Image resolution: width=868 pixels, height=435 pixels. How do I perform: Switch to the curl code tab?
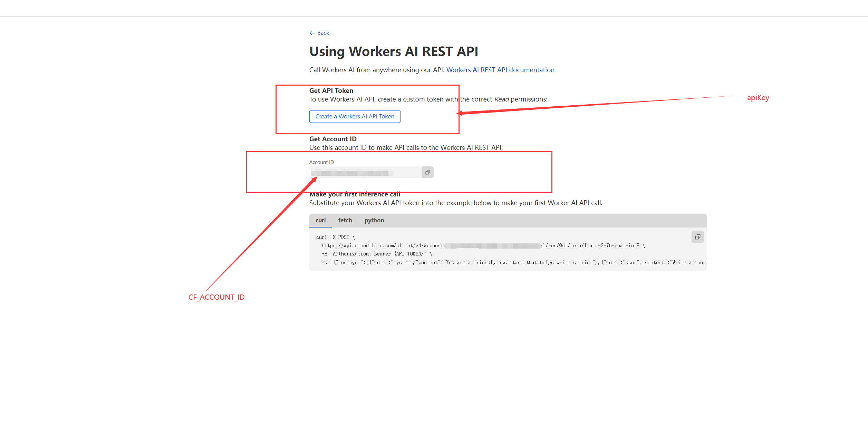[x=320, y=220]
